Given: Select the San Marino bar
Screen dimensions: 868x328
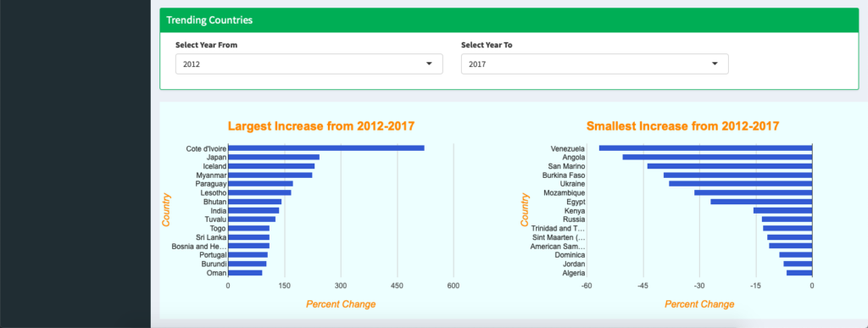Looking at the screenshot, I should pyautogui.click(x=730, y=166).
